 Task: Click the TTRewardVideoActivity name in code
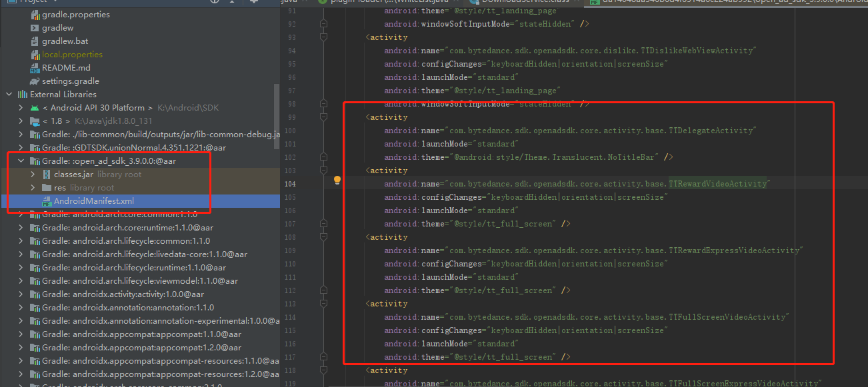coord(718,184)
